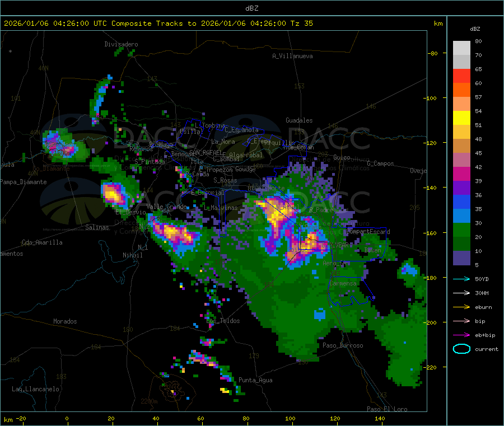The width and height of the screenshot is (504, 426).
Task: Click the 'Cda_Amarilla' map label
Action: [42, 242]
